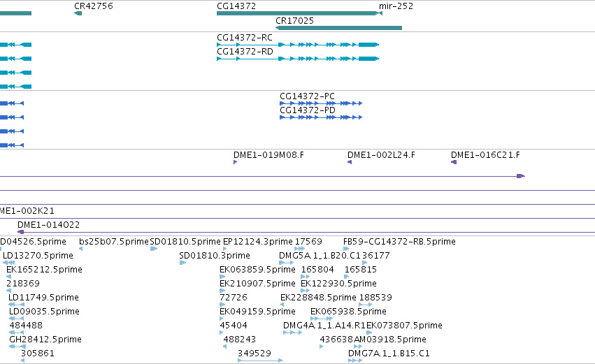Screen dimensions: 595x364
Task: Click EK165212.5prime EST label
Action: pos(44,270)
